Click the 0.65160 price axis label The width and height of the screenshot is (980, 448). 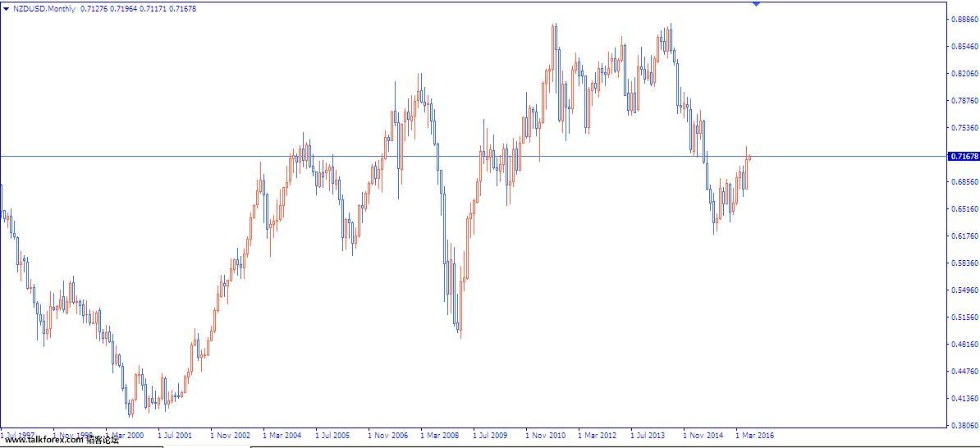tap(965, 209)
